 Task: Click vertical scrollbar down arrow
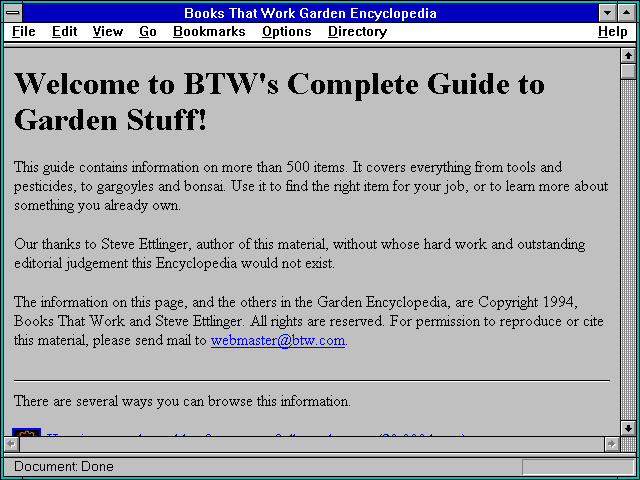628,428
